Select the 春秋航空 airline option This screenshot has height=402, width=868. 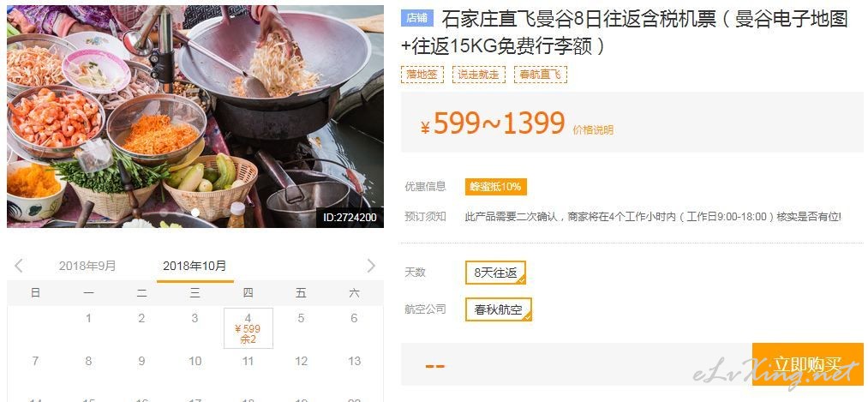498,309
